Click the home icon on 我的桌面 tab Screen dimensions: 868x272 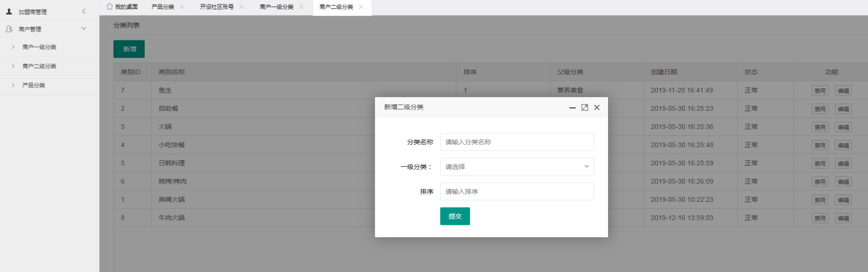tap(109, 7)
